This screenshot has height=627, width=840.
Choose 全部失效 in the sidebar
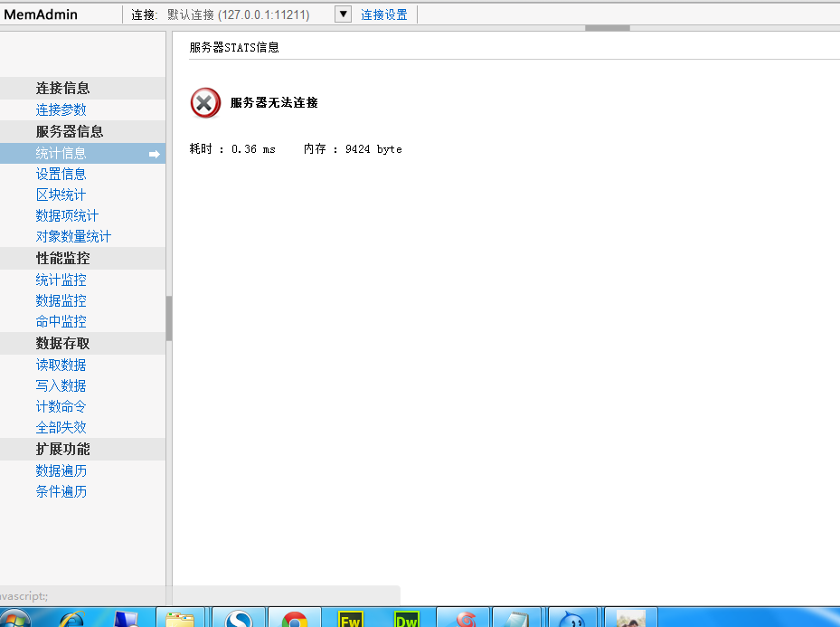(61, 427)
